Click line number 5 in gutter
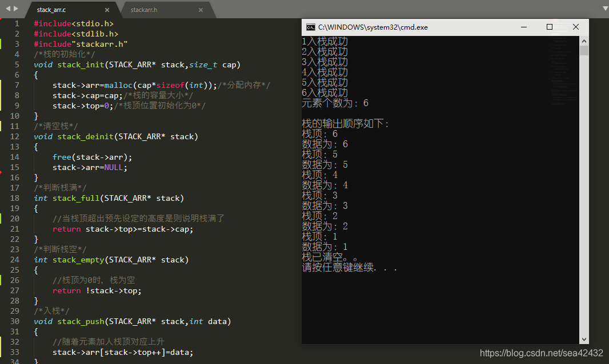 (x=17, y=65)
